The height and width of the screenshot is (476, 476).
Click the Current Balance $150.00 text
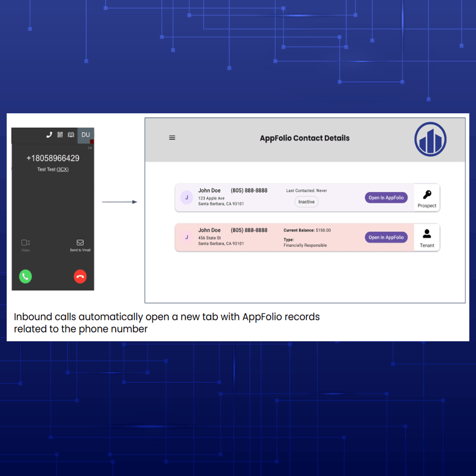pos(307,230)
